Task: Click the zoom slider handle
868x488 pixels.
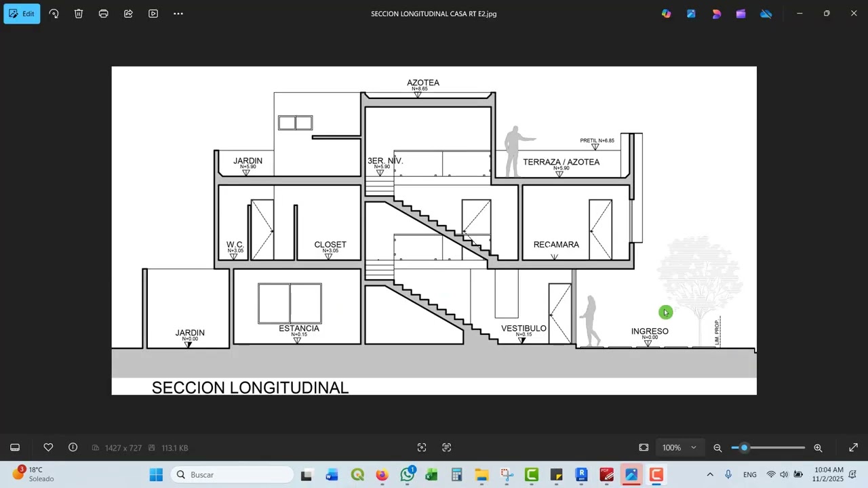Action: 744,447
